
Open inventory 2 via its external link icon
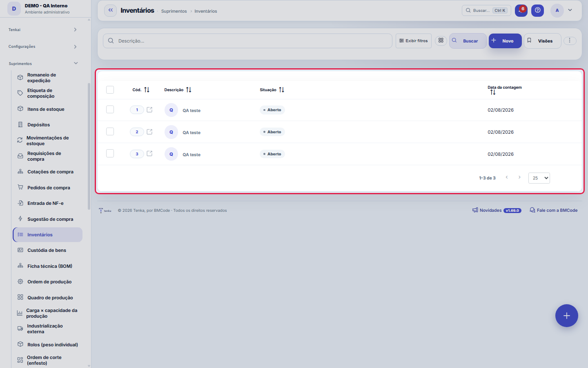pos(149,132)
